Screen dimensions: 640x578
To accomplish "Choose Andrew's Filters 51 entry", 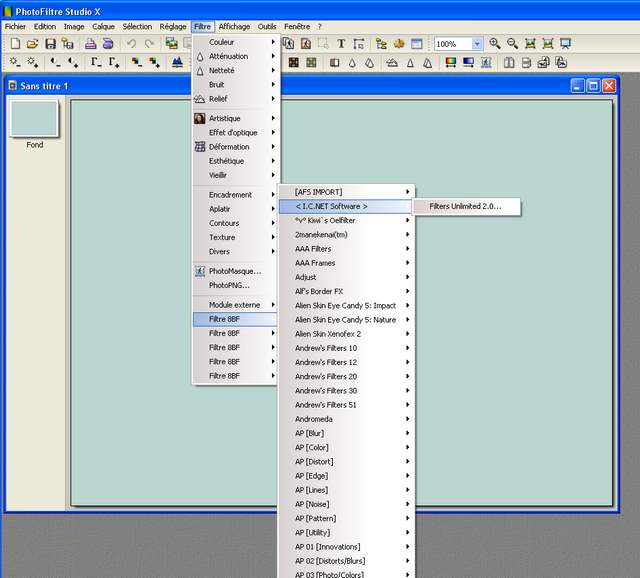I will pyautogui.click(x=346, y=405).
